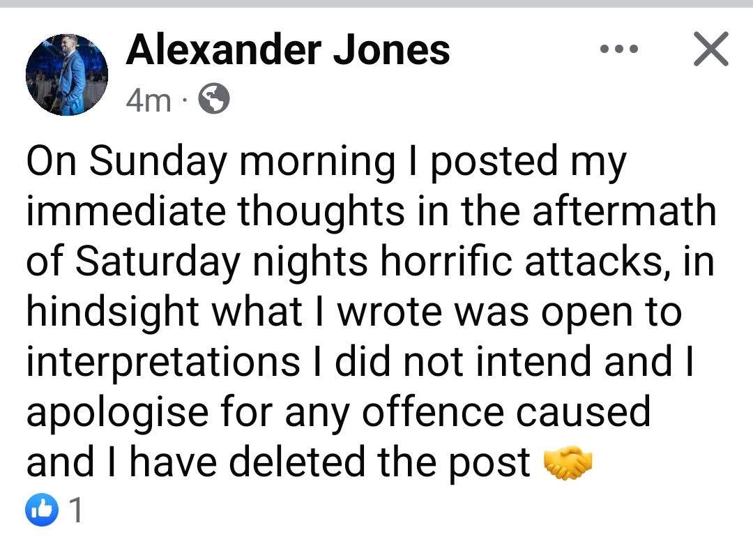The image size is (753, 560).
Task: Click the blue thumbs-up reaction icon
Action: click(38, 513)
